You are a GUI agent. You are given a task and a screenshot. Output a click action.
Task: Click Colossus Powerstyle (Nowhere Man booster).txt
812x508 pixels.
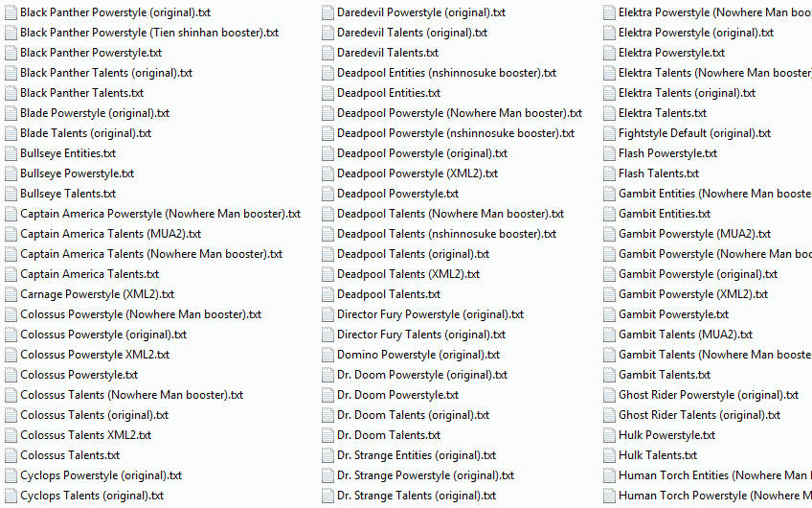pos(141,314)
